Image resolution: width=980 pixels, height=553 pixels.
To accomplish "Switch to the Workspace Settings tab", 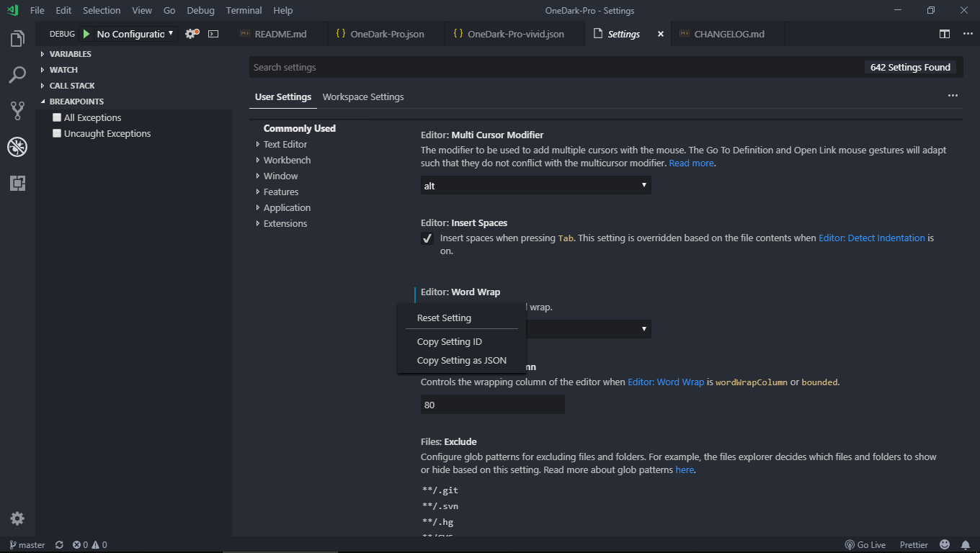I will [x=363, y=96].
